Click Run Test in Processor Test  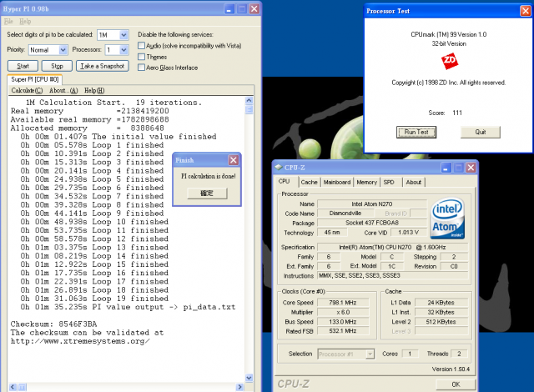pyautogui.click(x=416, y=132)
